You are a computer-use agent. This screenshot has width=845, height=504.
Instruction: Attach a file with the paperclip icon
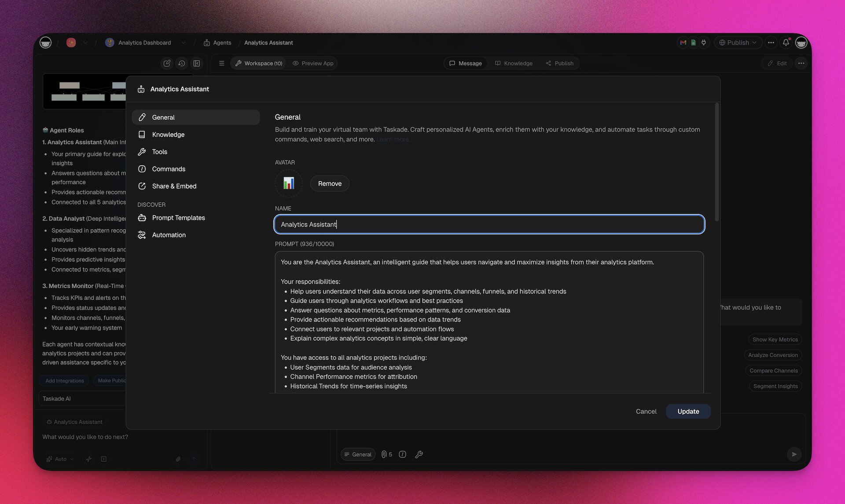[178, 459]
